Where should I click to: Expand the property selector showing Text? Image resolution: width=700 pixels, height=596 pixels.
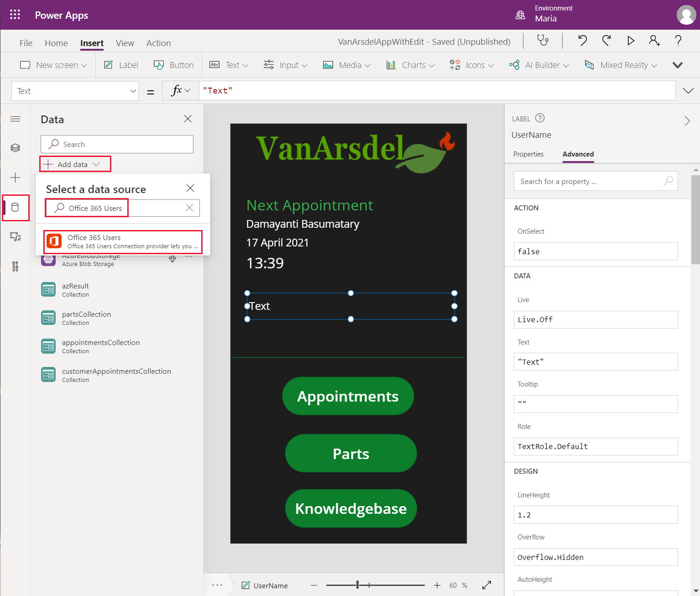coord(132,91)
